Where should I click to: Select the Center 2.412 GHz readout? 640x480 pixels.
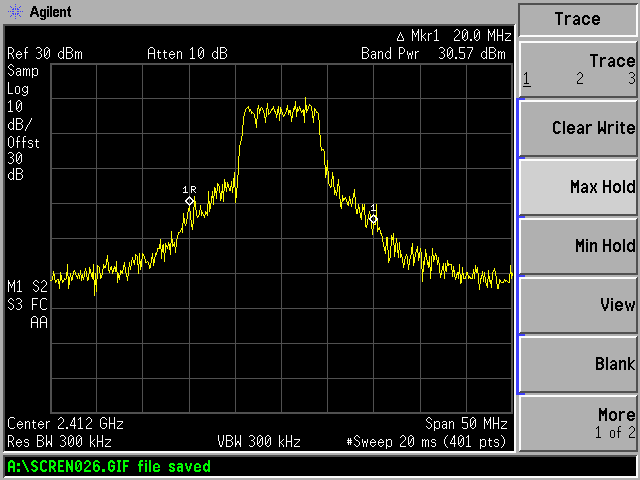tap(55, 423)
